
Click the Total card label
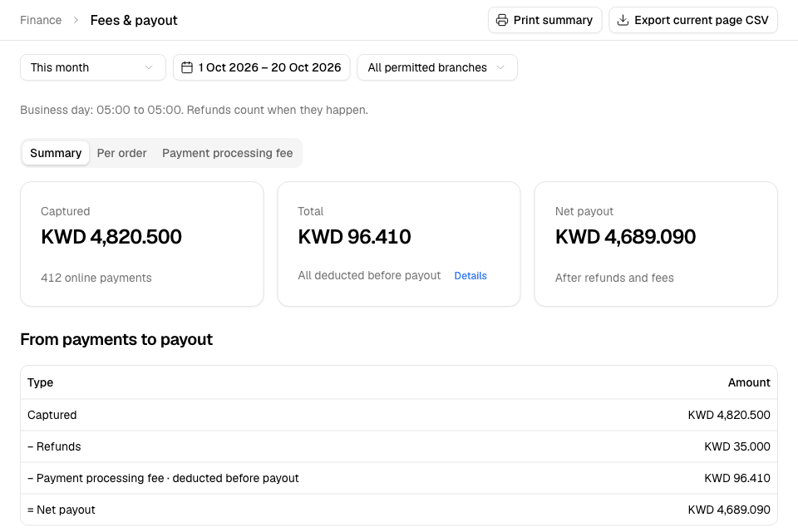pos(310,211)
